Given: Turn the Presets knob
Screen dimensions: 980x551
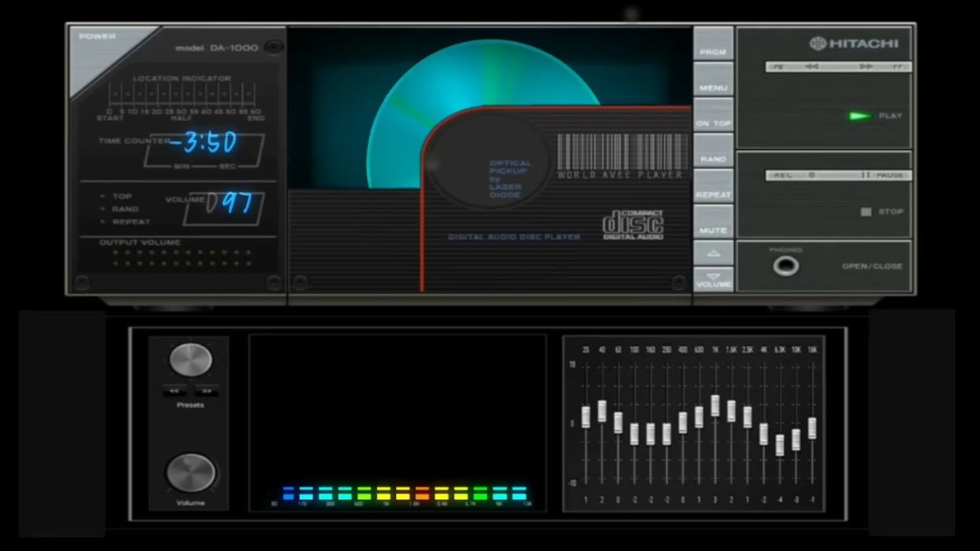Looking at the screenshot, I should click(x=190, y=360).
